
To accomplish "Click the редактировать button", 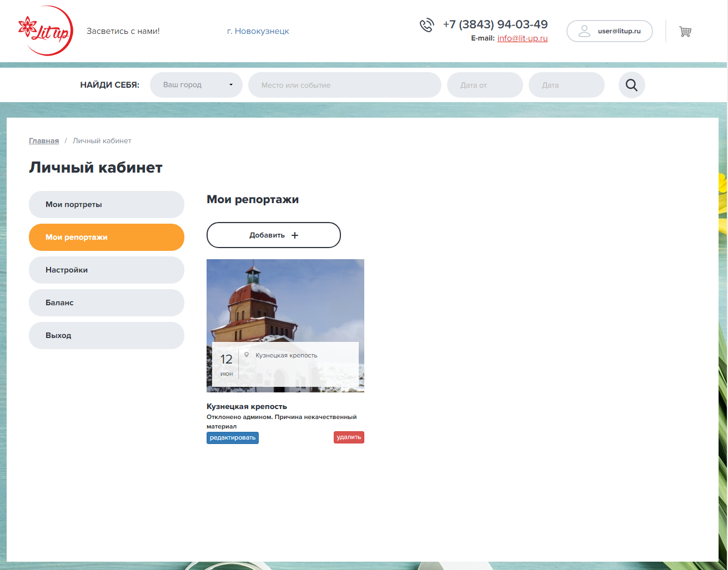I will pyautogui.click(x=233, y=438).
